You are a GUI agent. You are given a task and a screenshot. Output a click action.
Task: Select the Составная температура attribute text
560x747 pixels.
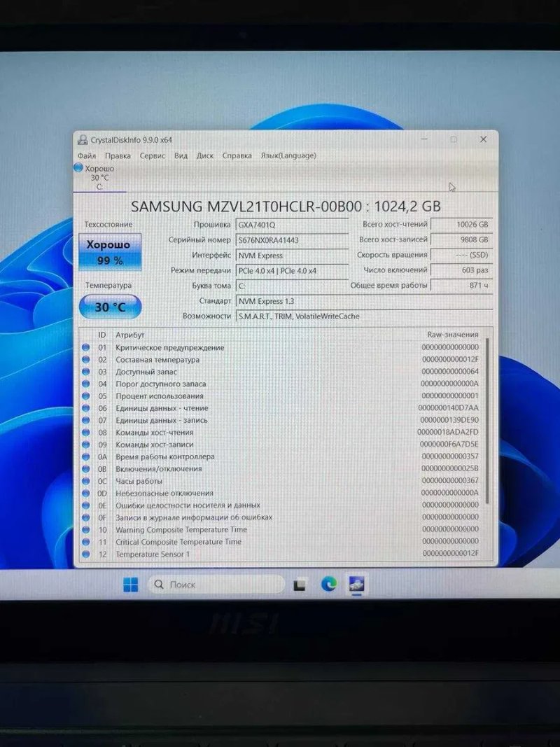(157, 360)
